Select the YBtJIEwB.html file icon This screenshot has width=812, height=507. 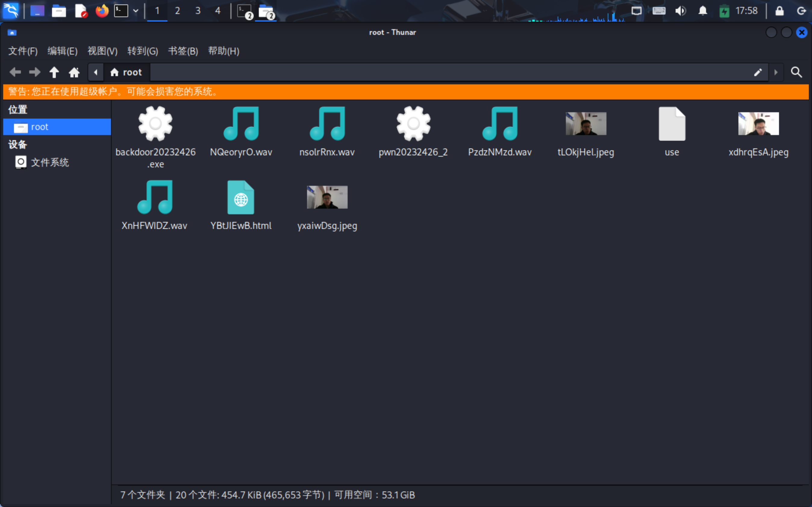[241, 198]
